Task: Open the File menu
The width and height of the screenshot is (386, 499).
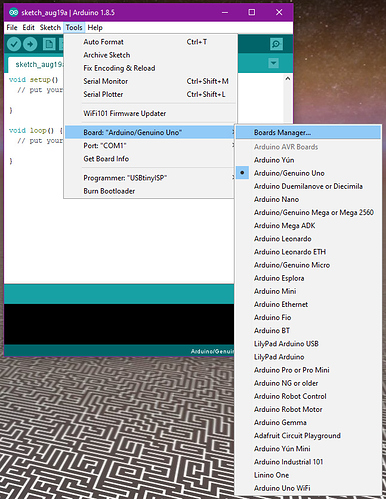Action: pyautogui.click(x=12, y=28)
